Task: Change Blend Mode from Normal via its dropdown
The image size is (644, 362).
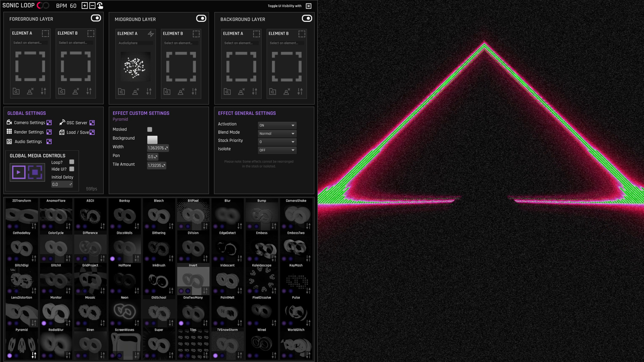Action: [x=277, y=133]
